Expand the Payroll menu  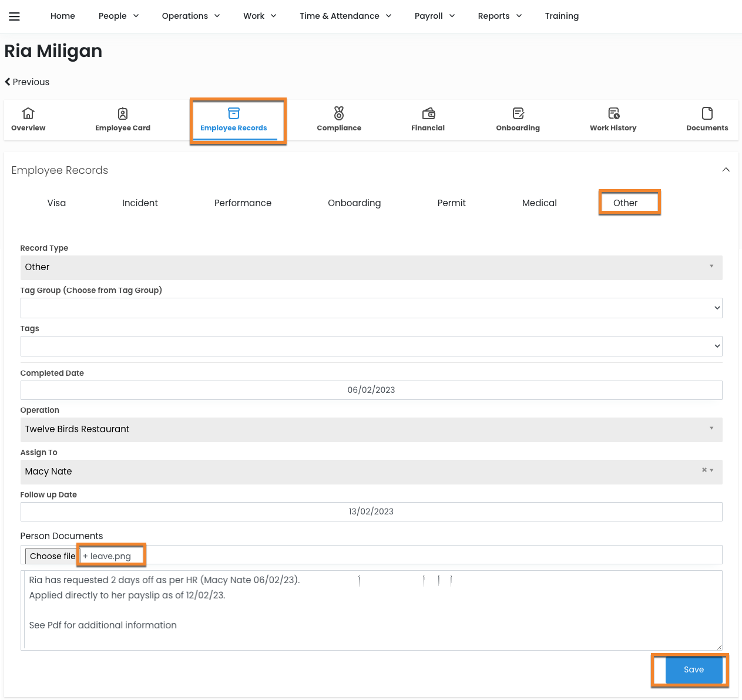(x=434, y=16)
